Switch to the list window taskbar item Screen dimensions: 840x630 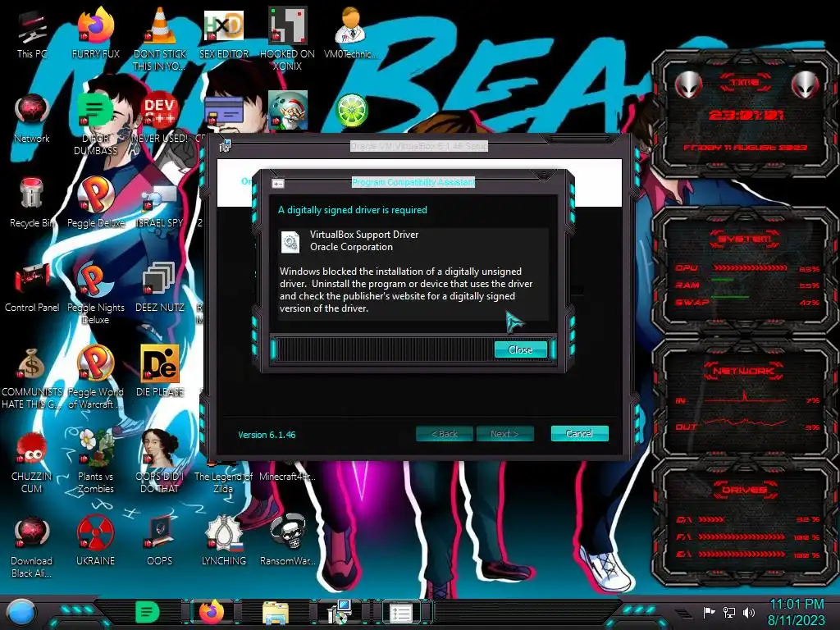(x=400, y=613)
